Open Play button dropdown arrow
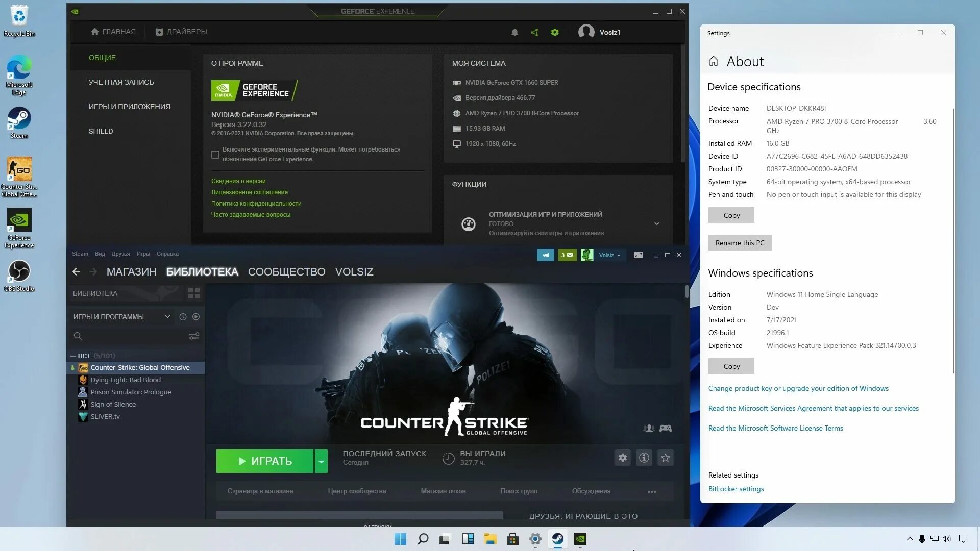The width and height of the screenshot is (980, 551). 321,461
